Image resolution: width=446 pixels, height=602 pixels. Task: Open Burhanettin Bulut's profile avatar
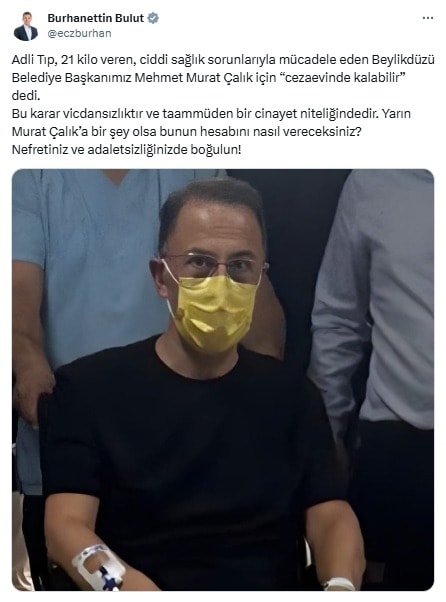(26, 26)
